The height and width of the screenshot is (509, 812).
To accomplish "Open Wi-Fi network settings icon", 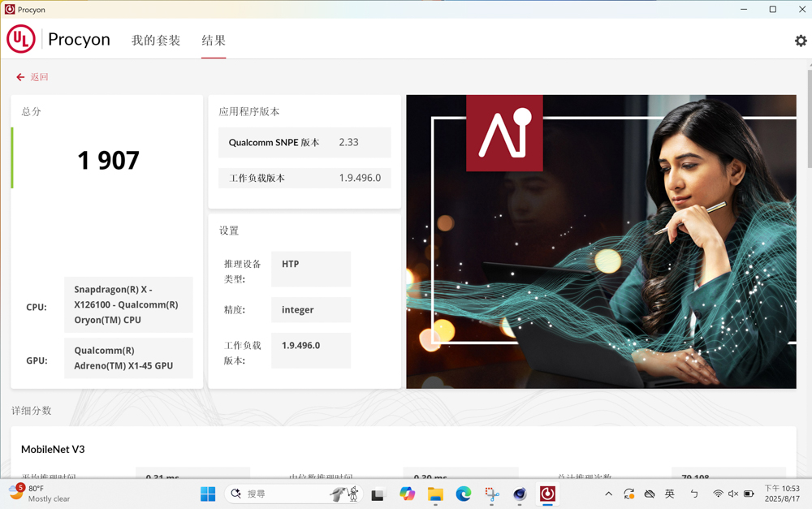I will 718,494.
